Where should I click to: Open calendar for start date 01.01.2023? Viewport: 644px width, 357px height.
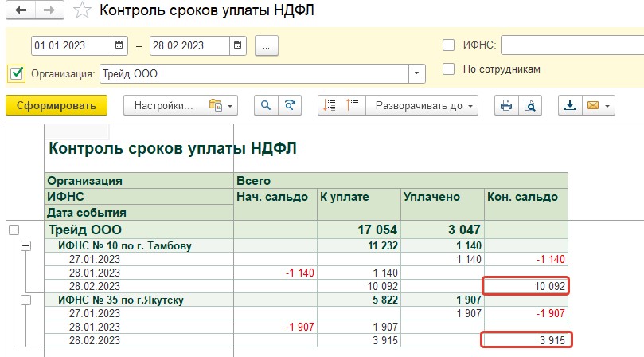tap(119, 45)
